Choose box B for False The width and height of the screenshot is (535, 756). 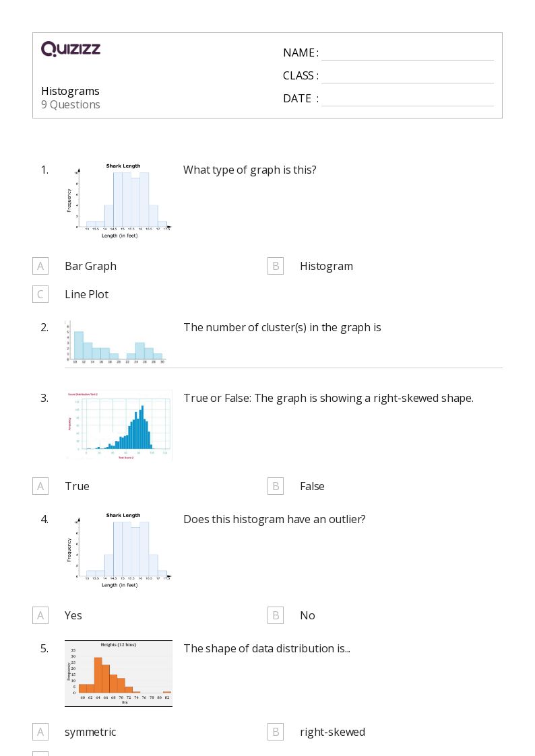[x=275, y=486]
